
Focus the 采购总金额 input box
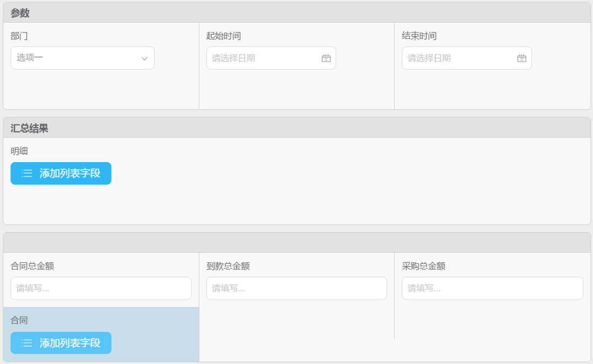click(492, 288)
